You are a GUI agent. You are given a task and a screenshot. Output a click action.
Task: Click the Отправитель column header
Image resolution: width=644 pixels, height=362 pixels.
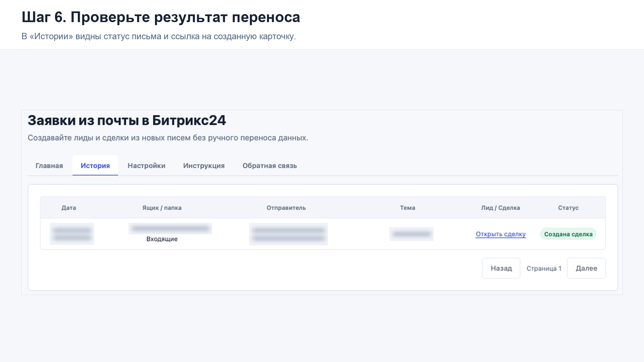(x=286, y=208)
